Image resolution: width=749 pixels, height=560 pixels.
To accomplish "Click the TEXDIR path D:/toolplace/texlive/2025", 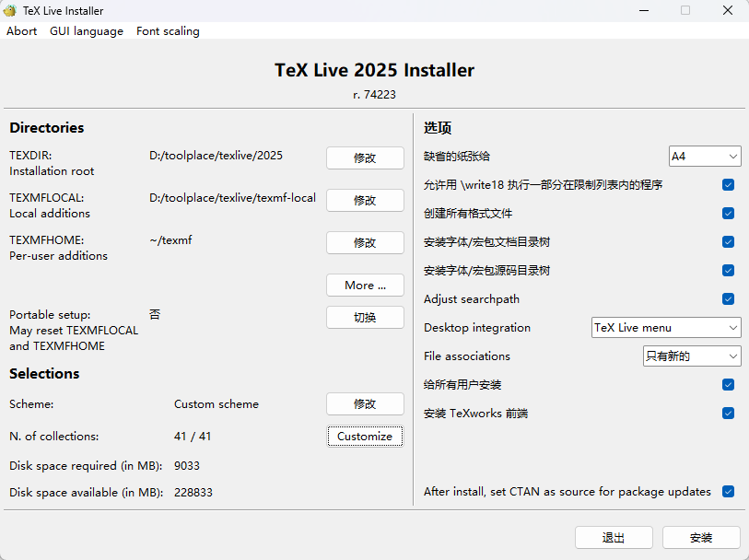I will (x=216, y=156).
